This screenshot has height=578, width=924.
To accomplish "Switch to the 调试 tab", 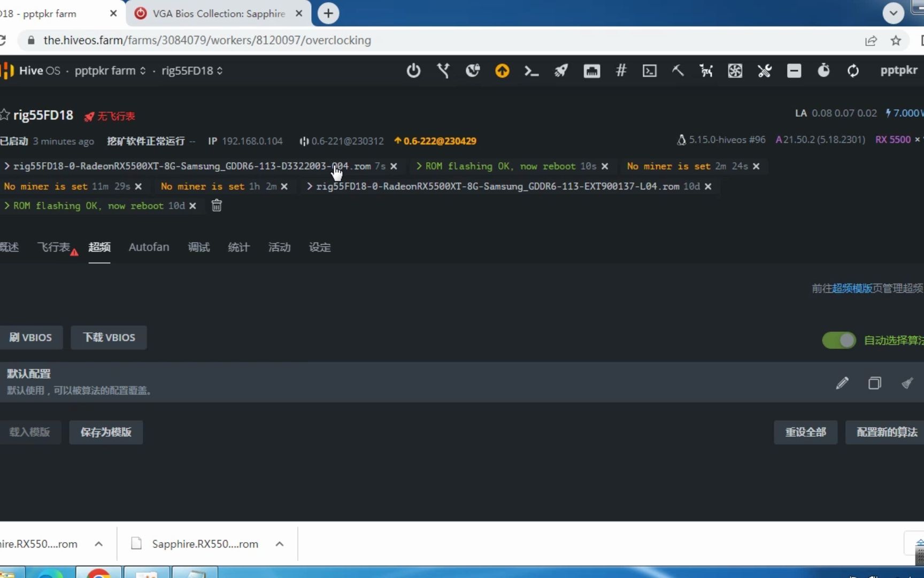I will point(199,247).
